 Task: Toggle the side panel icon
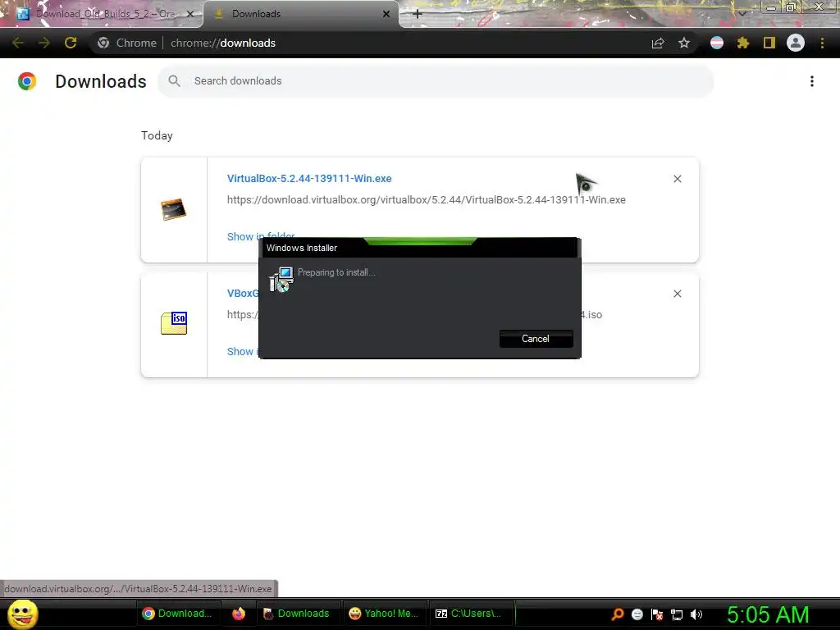(769, 43)
